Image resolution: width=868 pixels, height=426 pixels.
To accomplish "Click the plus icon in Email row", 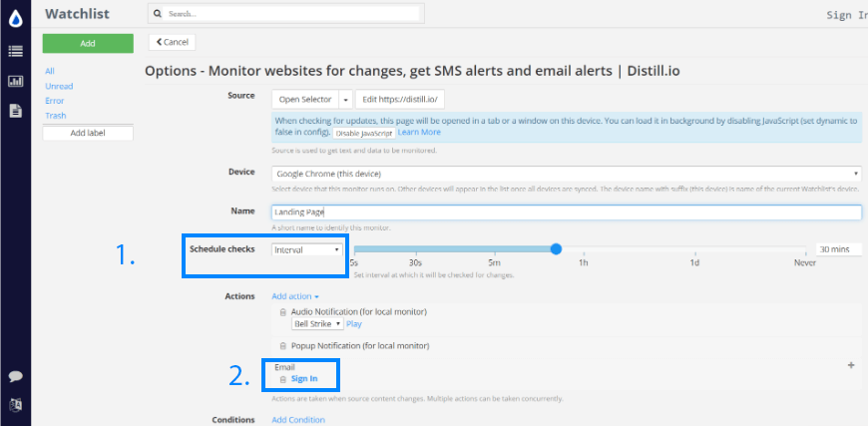I will (x=851, y=366).
